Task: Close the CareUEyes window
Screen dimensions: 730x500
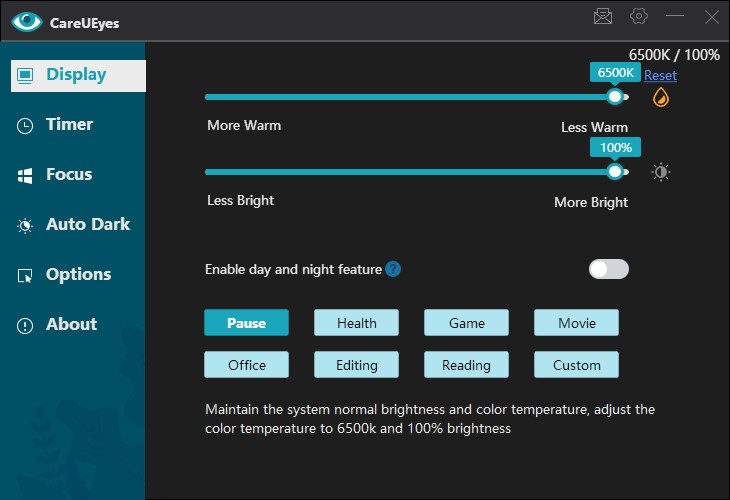Action: point(711,17)
